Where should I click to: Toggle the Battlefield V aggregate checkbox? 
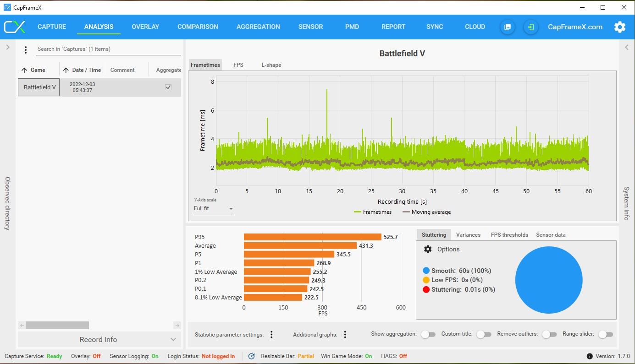point(168,87)
